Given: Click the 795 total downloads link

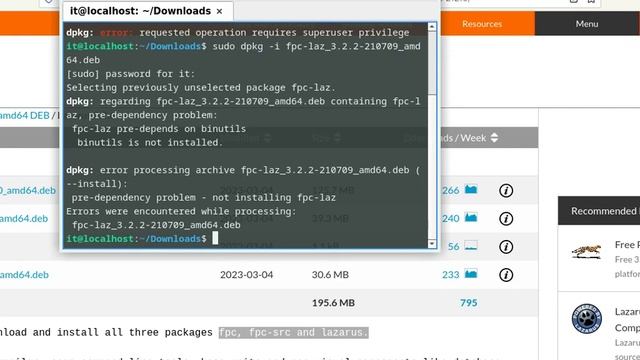Looking at the screenshot, I should tap(469, 303).
